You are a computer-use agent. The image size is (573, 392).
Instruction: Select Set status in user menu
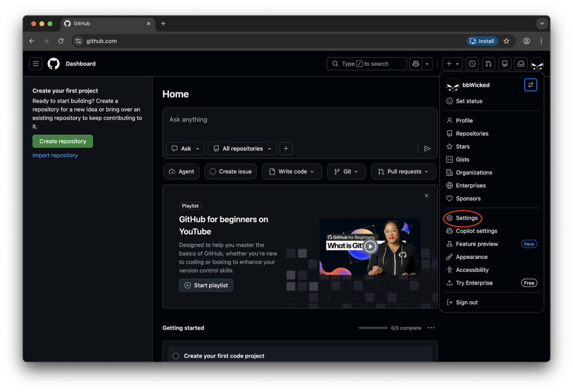pyautogui.click(x=491, y=101)
